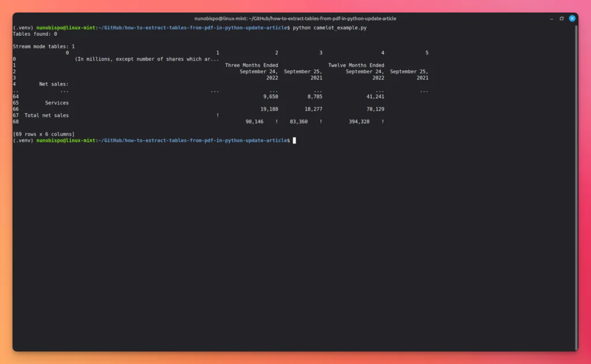Click 'Services' row label
The width and height of the screenshot is (591, 364).
(57, 103)
